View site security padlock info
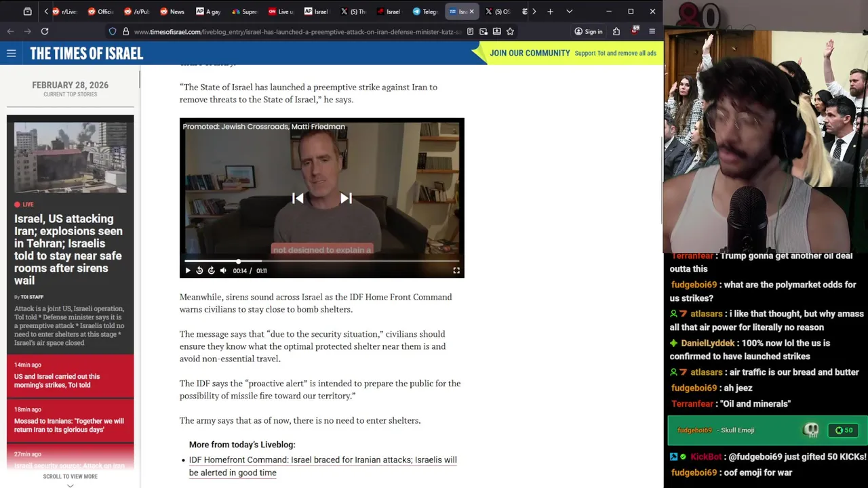 coord(125,31)
